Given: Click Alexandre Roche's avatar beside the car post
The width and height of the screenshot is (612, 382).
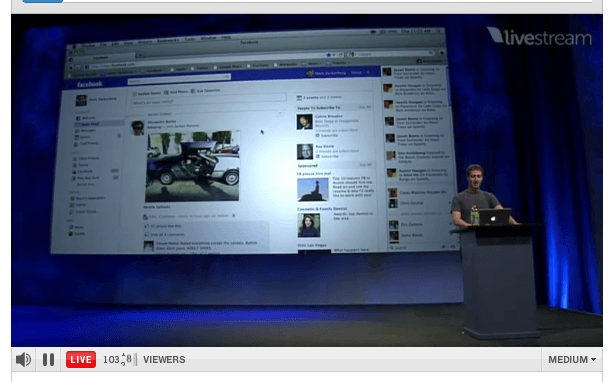Looking at the screenshot, I should tap(137, 128).
